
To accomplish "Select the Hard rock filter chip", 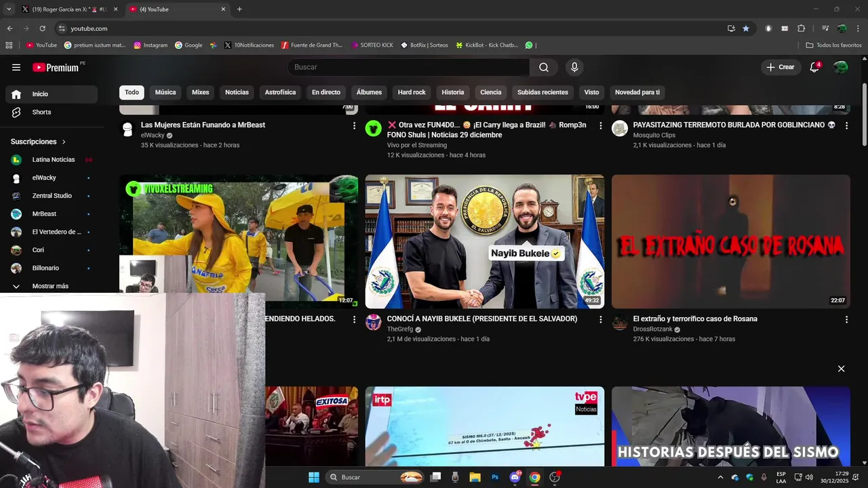I will coord(412,92).
